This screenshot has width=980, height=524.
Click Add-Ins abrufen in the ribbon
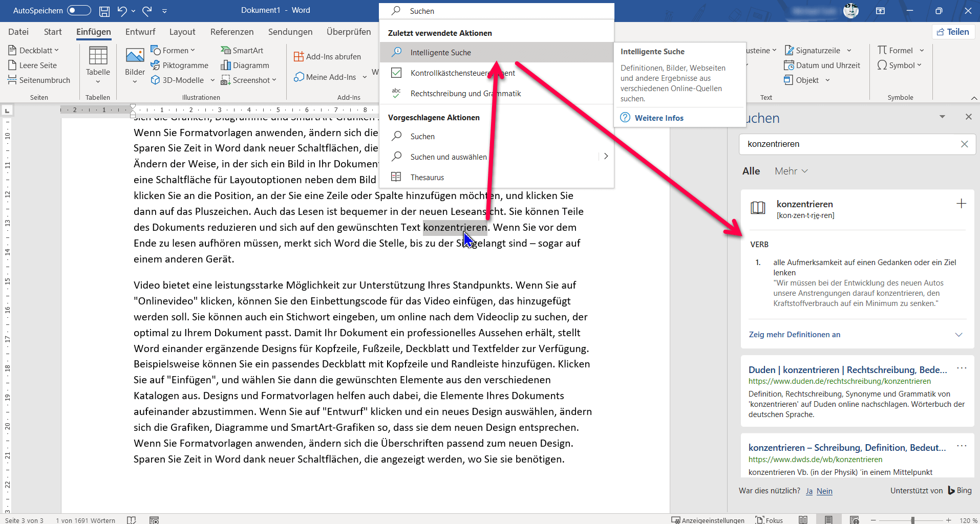pyautogui.click(x=328, y=56)
